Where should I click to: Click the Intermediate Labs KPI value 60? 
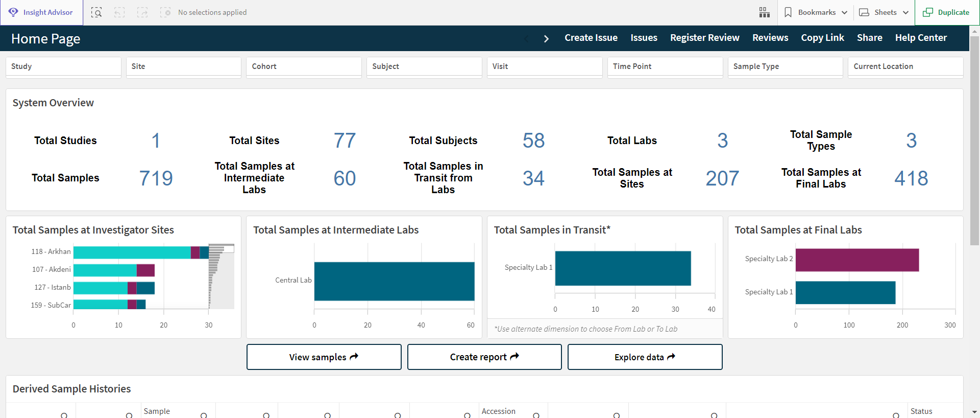[x=345, y=178]
